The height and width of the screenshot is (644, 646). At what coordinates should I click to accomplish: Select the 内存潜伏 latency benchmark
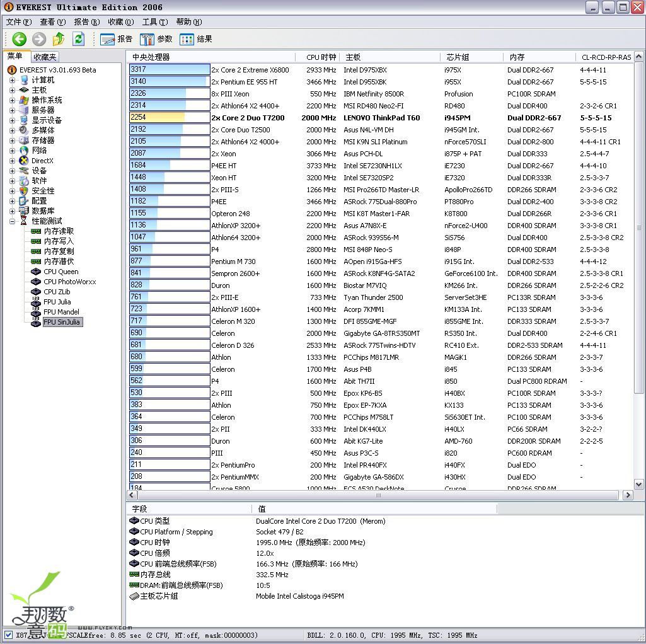coord(59,262)
